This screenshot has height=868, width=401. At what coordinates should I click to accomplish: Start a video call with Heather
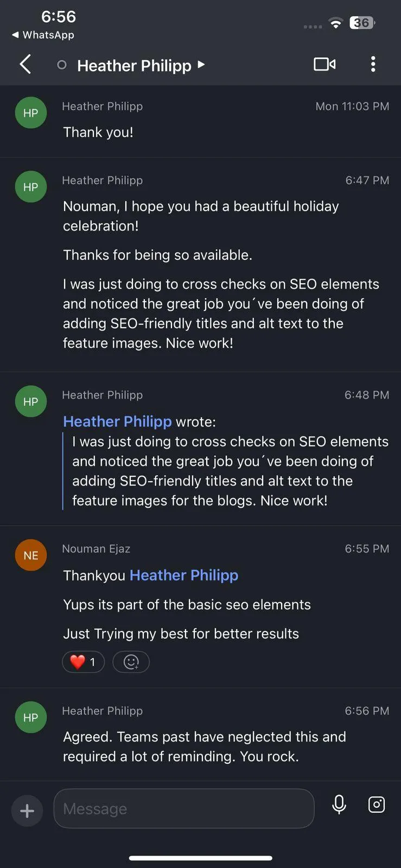pos(324,65)
